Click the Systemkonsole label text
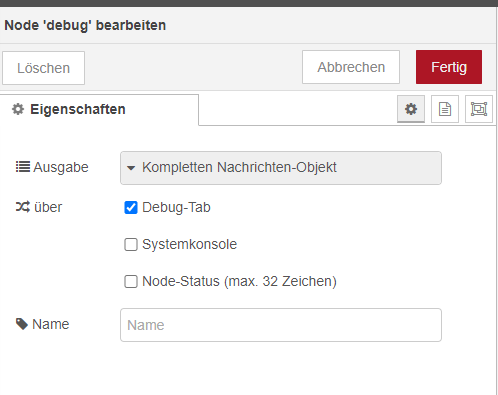 [189, 244]
